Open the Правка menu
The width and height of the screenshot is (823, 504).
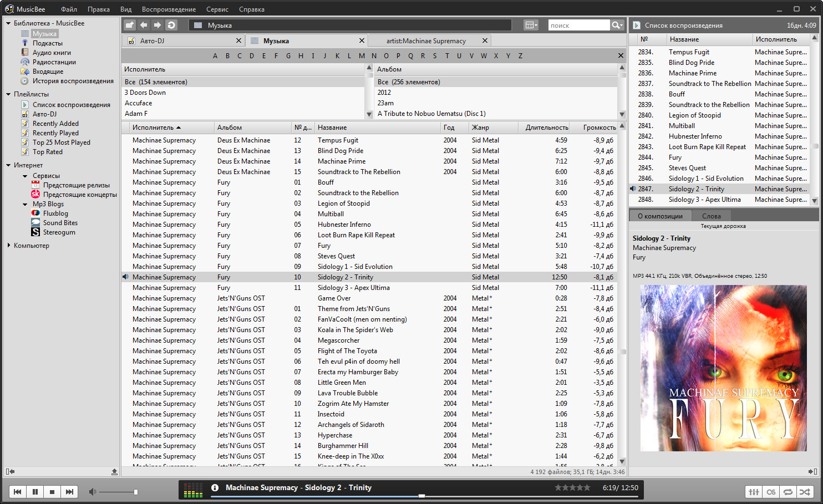tap(99, 9)
